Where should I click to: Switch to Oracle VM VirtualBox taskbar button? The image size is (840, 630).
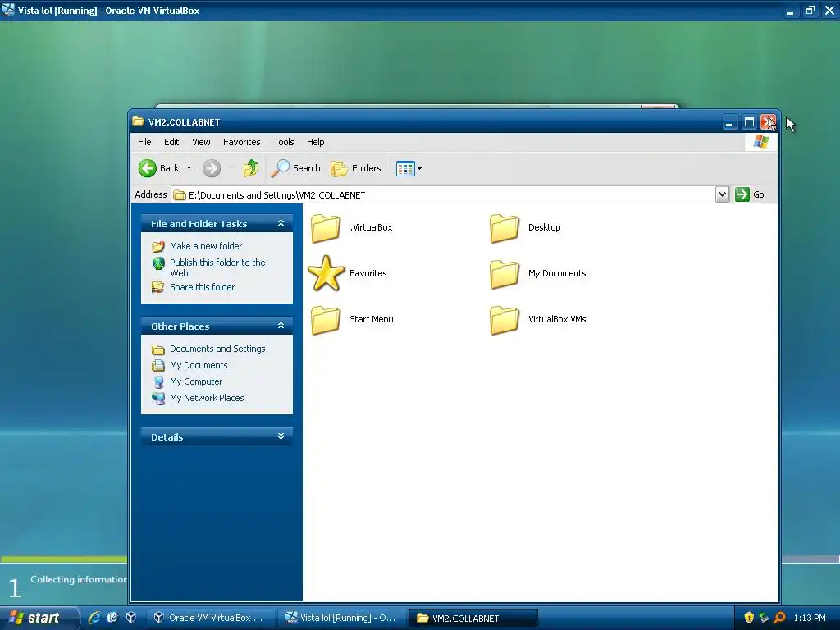coord(211,618)
